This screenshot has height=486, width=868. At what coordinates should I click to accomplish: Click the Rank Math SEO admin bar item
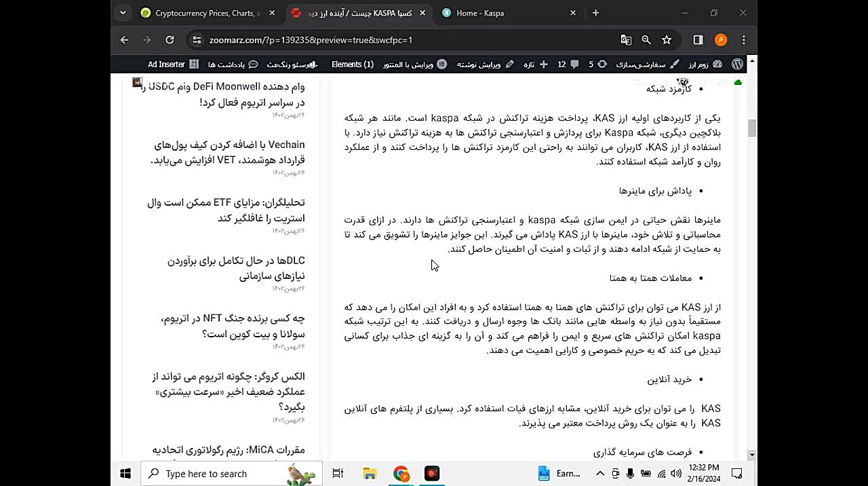pyautogui.click(x=292, y=64)
